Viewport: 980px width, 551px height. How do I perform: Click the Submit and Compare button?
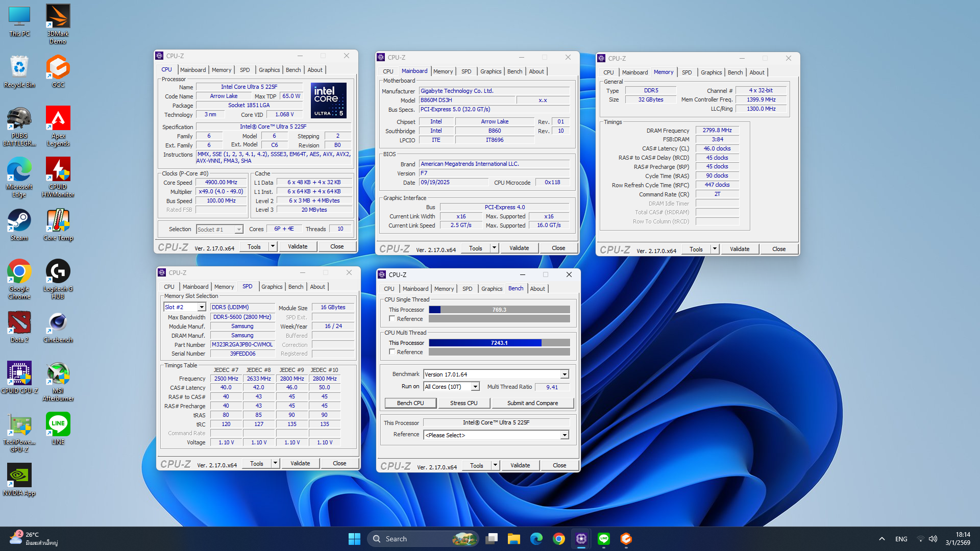click(532, 403)
